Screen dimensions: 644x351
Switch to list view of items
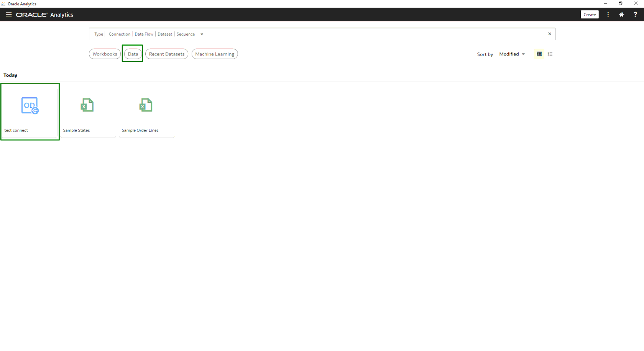(x=550, y=54)
